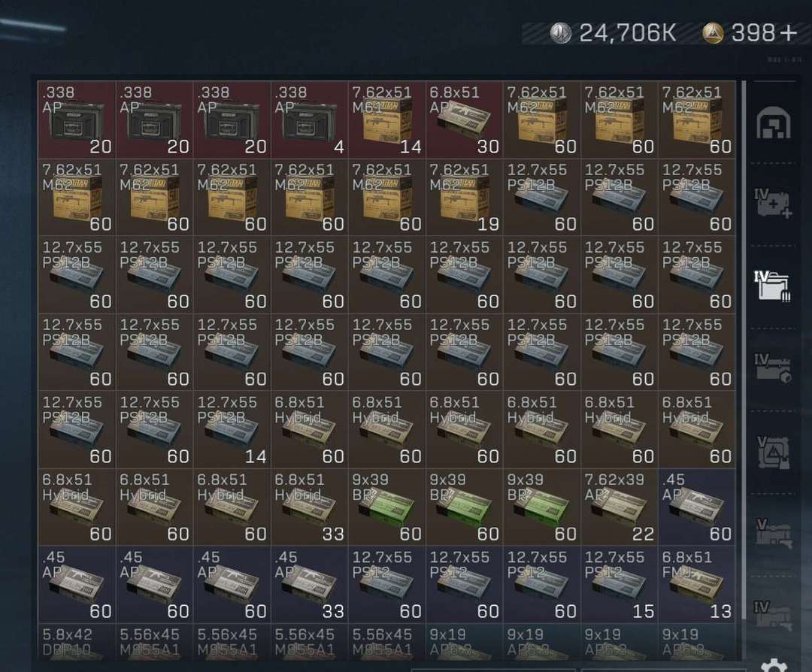Click the 24,706K Koen balance
Image resolution: width=812 pixels, height=672 pixels.
tap(627, 33)
